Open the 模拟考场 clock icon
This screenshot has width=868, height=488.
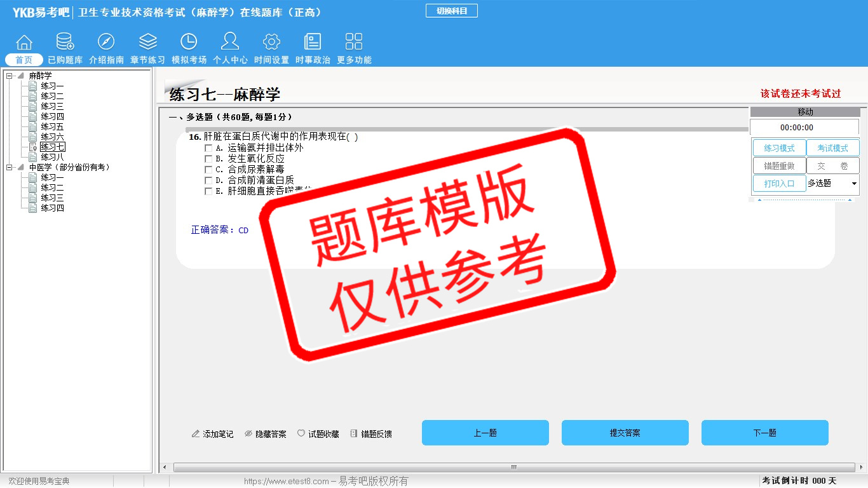coord(189,42)
